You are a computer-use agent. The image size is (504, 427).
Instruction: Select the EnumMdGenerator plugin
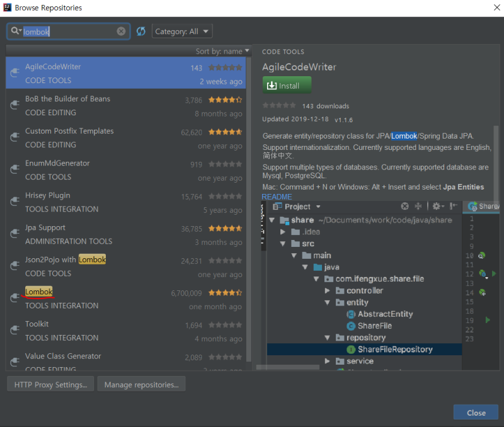(x=126, y=169)
